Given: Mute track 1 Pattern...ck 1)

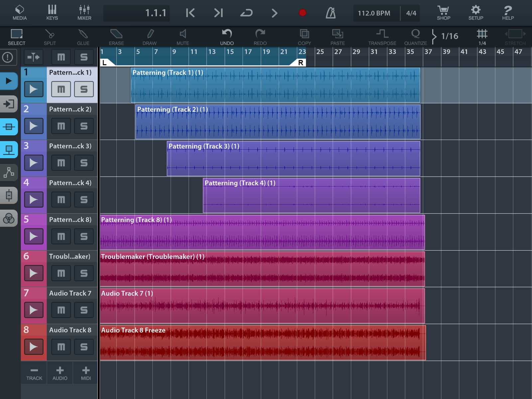Looking at the screenshot, I should click(61, 89).
